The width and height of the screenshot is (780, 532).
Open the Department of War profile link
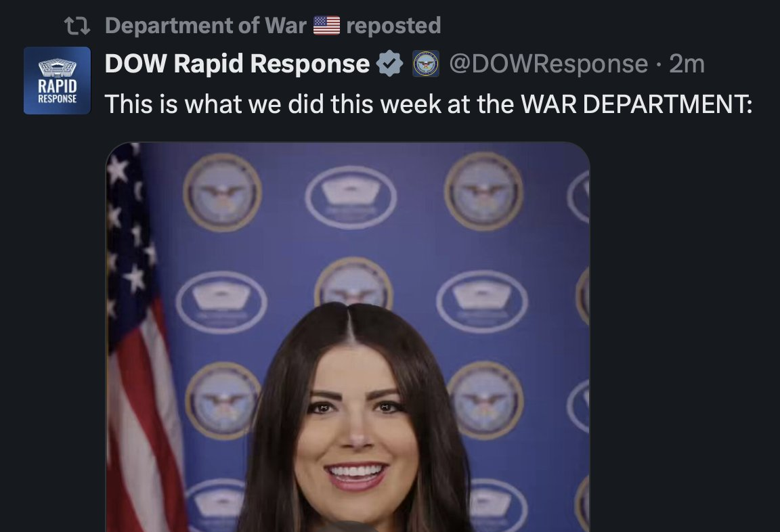click(205, 25)
